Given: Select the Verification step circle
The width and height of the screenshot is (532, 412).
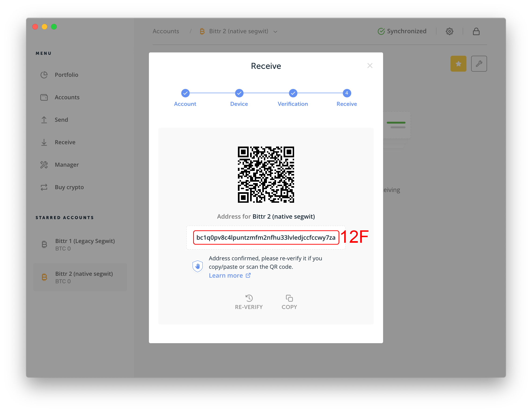Looking at the screenshot, I should point(293,93).
